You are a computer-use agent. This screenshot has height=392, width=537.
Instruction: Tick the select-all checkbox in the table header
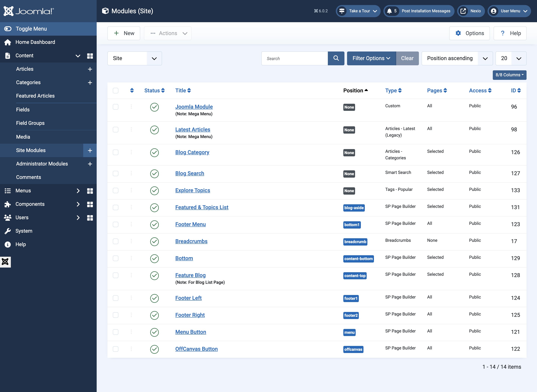tap(115, 90)
